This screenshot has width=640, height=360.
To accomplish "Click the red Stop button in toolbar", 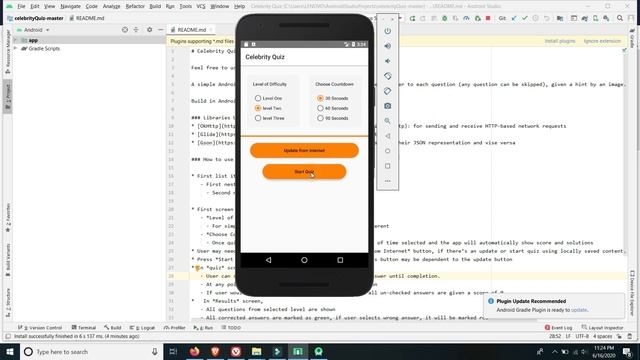I will 488,18.
